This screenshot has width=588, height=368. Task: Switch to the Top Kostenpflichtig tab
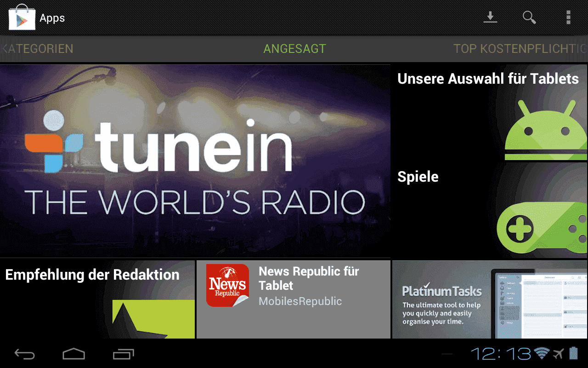pos(519,49)
